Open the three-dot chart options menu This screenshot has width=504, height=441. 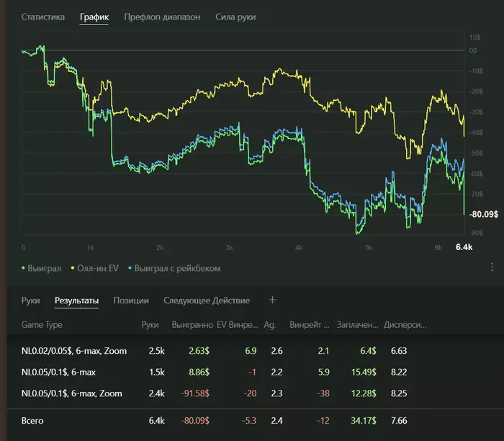[x=491, y=267]
